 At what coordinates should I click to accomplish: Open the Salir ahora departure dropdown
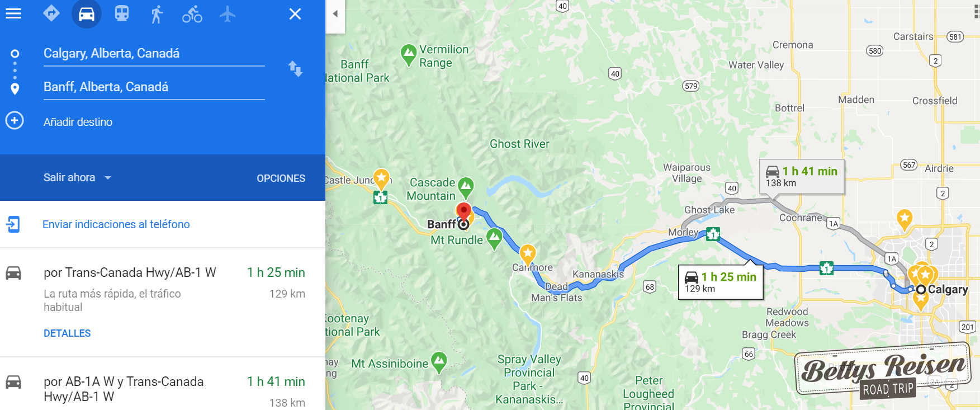pos(77,177)
